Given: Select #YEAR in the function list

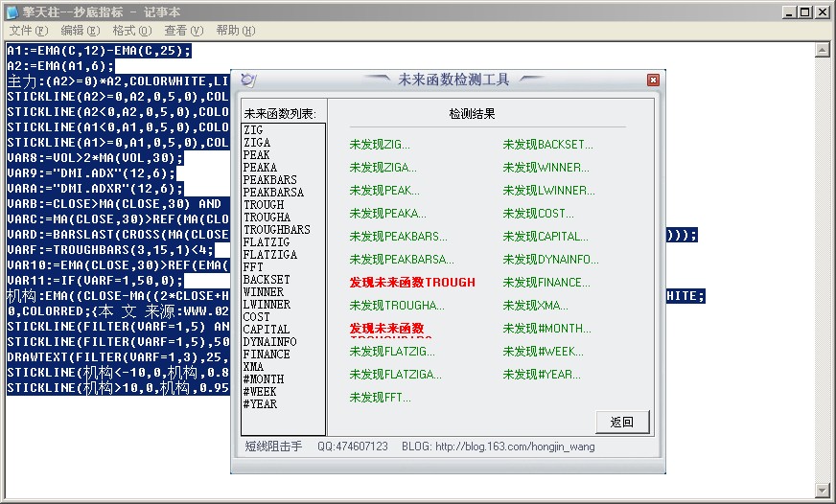Looking at the screenshot, I should click(x=260, y=404).
